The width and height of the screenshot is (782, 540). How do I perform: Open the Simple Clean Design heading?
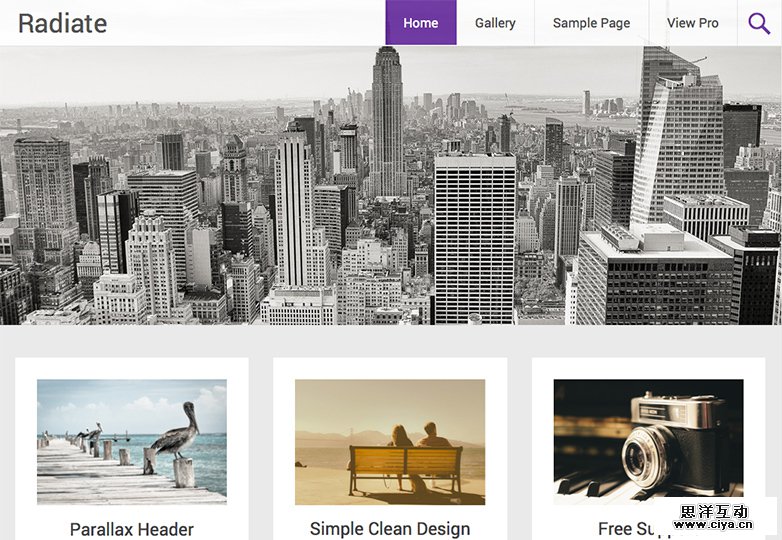pos(390,529)
